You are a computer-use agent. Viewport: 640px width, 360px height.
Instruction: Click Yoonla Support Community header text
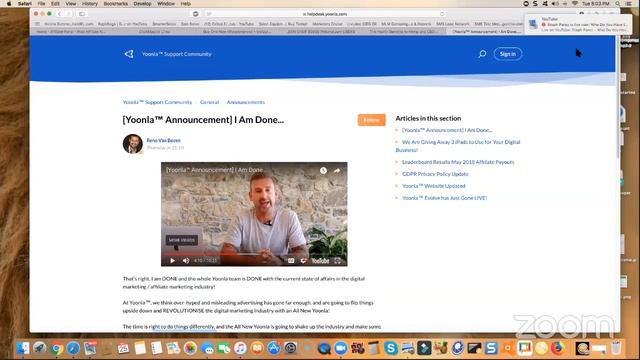pos(177,54)
